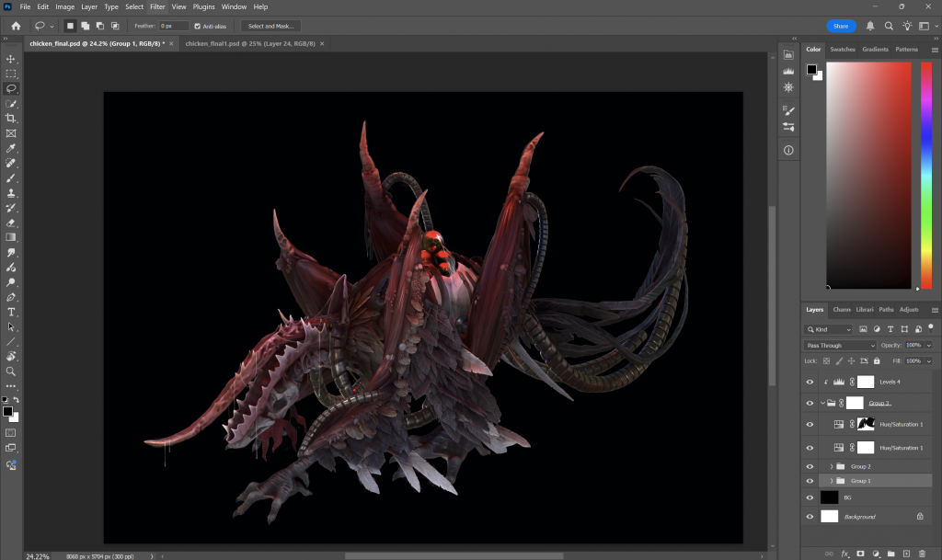Select the Rectangular Marquee tool

pyautogui.click(x=11, y=74)
